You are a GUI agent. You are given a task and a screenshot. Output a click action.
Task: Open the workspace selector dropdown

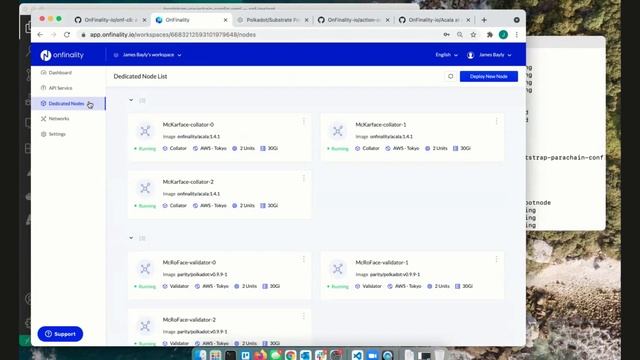click(148, 55)
